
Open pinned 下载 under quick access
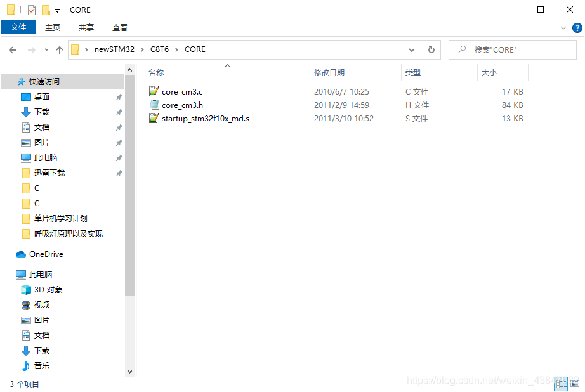tap(42, 112)
